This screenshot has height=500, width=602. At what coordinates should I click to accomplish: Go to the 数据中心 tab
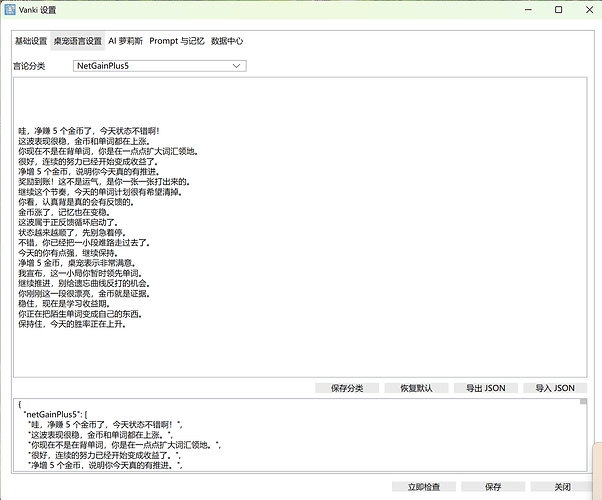point(227,41)
